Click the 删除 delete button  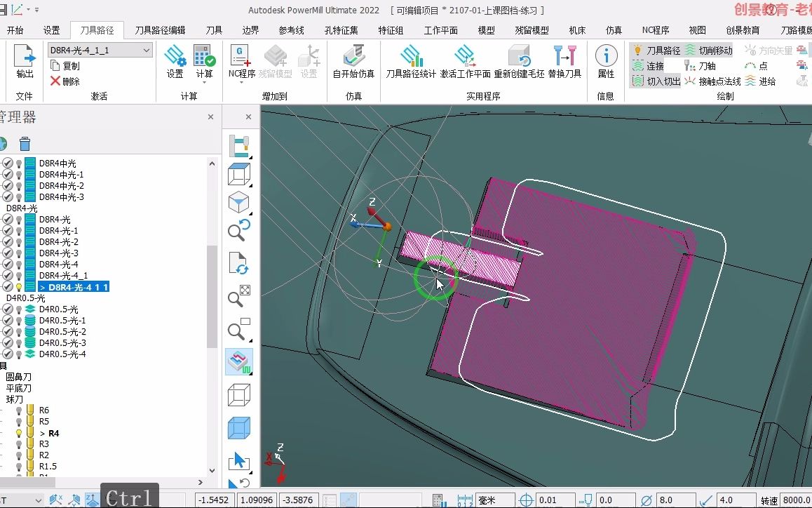coord(65,81)
